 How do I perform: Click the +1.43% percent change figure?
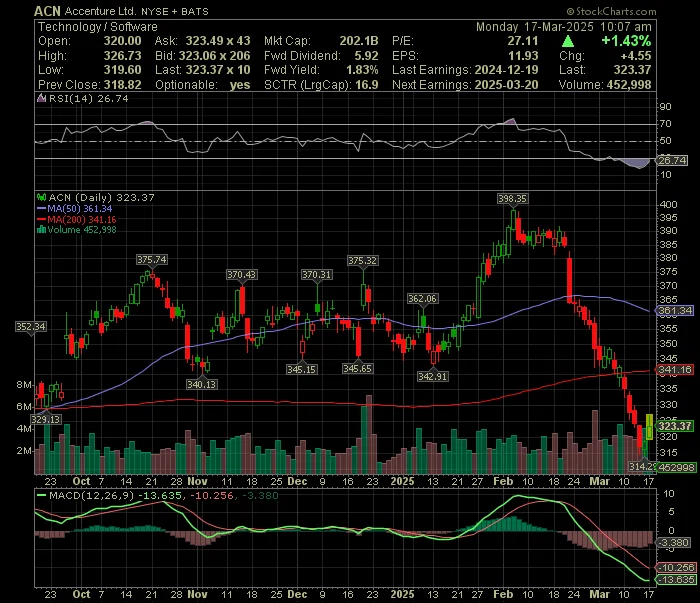(626, 41)
